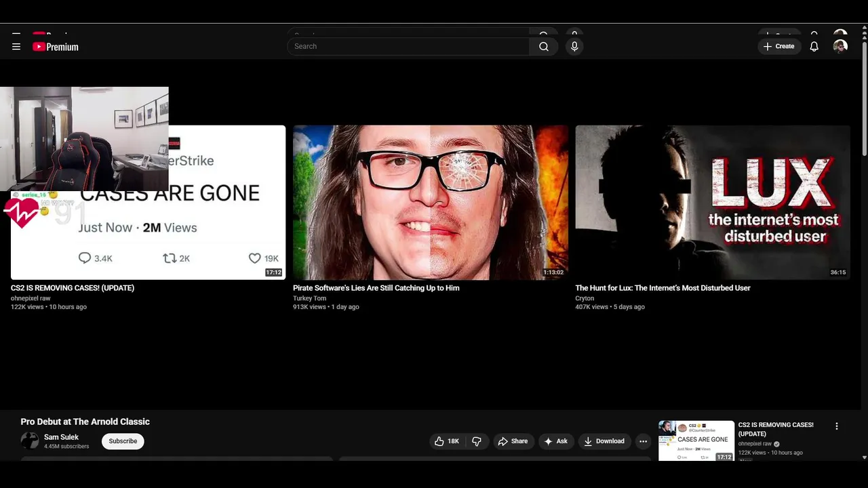Click scrollbar down arrow
Viewport: 868px width, 488px height.
click(x=864, y=457)
